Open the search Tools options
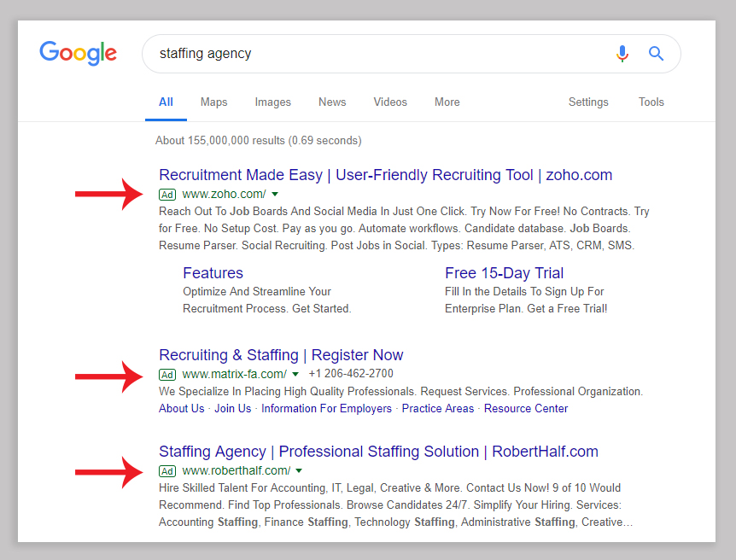 [x=651, y=102]
